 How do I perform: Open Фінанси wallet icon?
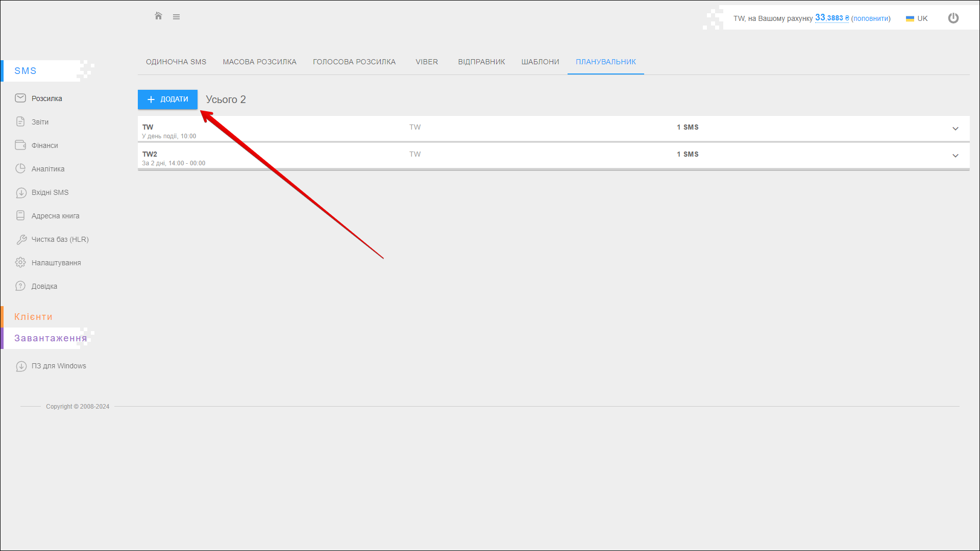20,145
